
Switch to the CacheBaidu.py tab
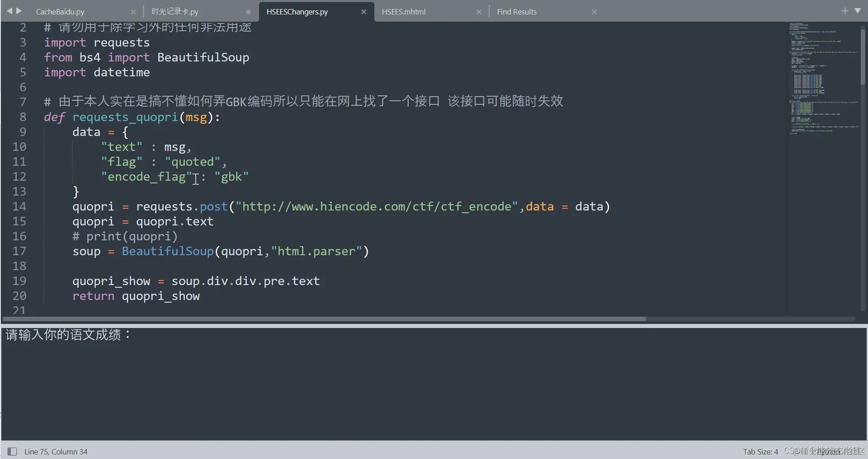click(x=60, y=12)
